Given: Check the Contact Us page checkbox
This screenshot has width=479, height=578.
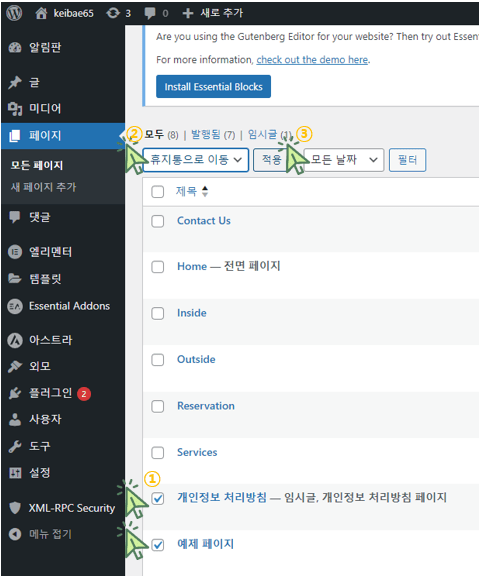Looking at the screenshot, I should pyautogui.click(x=158, y=221).
